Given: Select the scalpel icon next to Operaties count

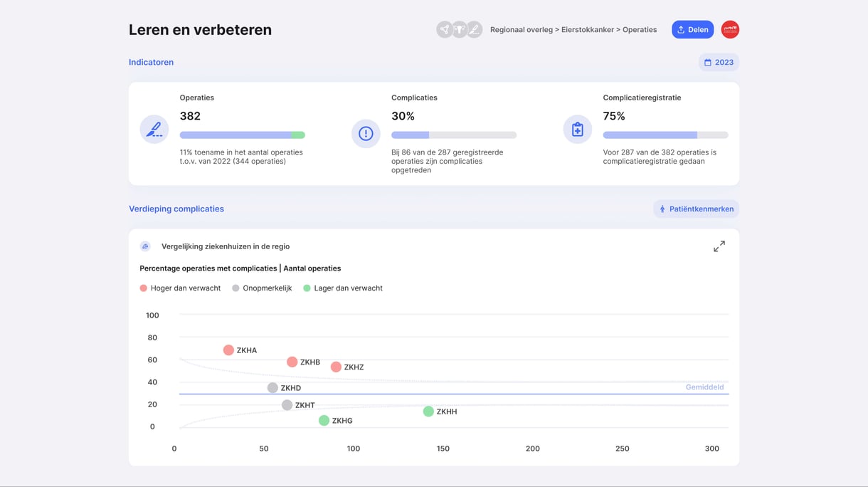Looking at the screenshot, I should (x=154, y=129).
